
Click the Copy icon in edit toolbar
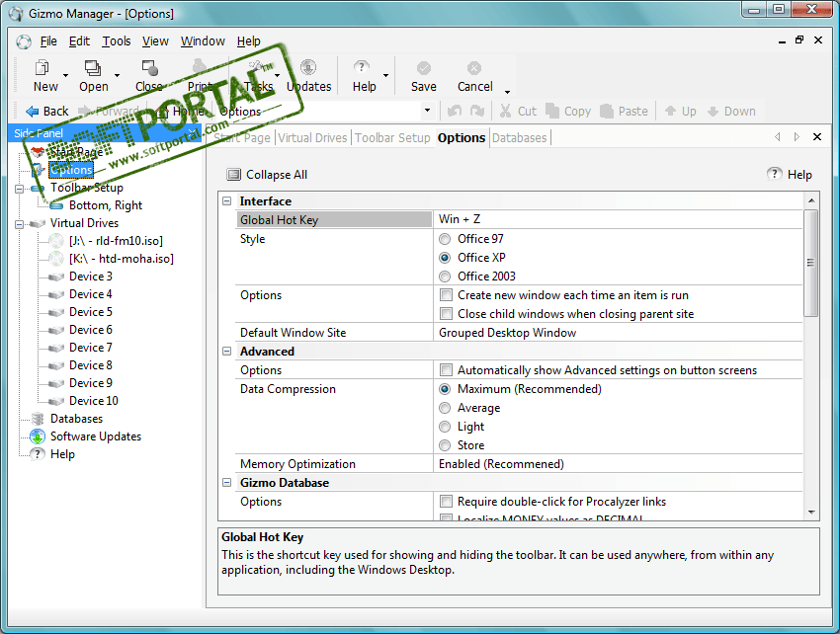551,111
